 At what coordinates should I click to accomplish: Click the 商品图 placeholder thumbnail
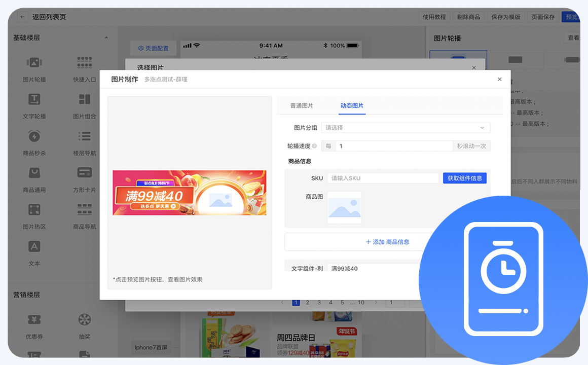click(x=344, y=207)
